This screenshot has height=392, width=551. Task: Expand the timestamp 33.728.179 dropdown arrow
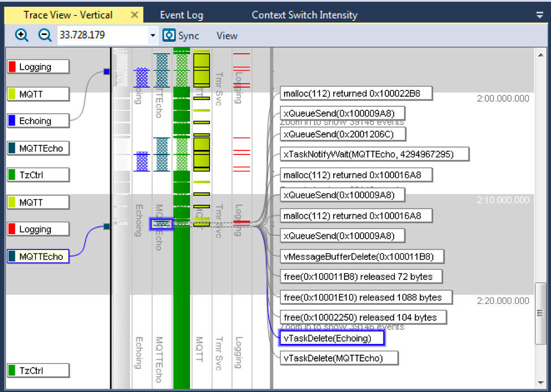click(x=153, y=36)
